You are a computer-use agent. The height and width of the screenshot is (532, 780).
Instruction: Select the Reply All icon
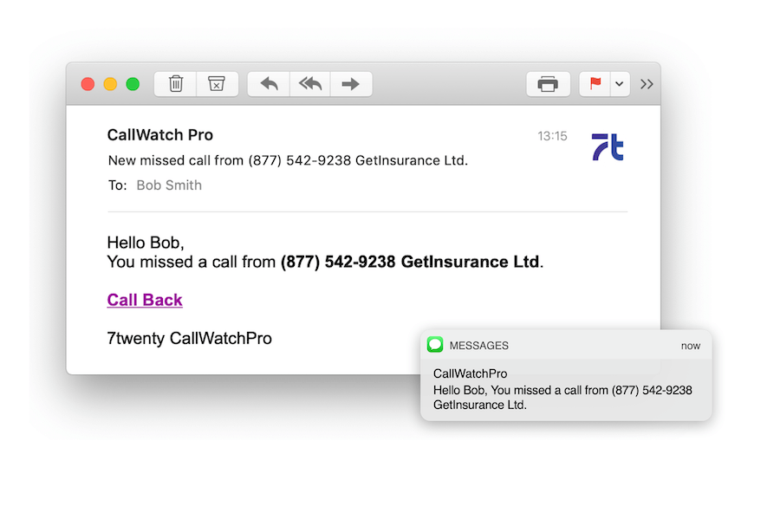[x=309, y=83]
